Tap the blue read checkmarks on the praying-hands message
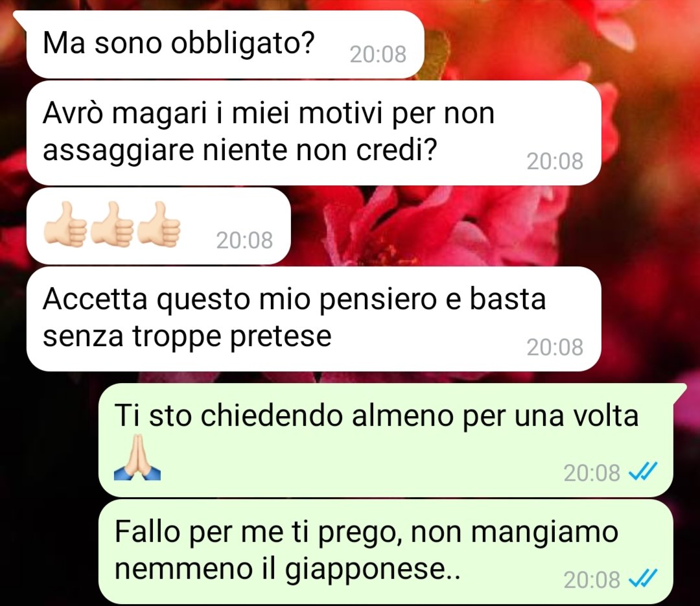Screen dimensions: 700x606 click(643, 472)
